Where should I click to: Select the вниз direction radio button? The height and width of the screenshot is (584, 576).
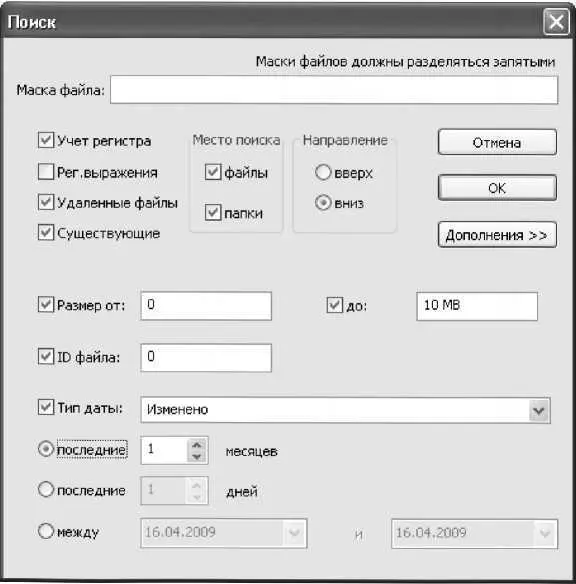(323, 203)
